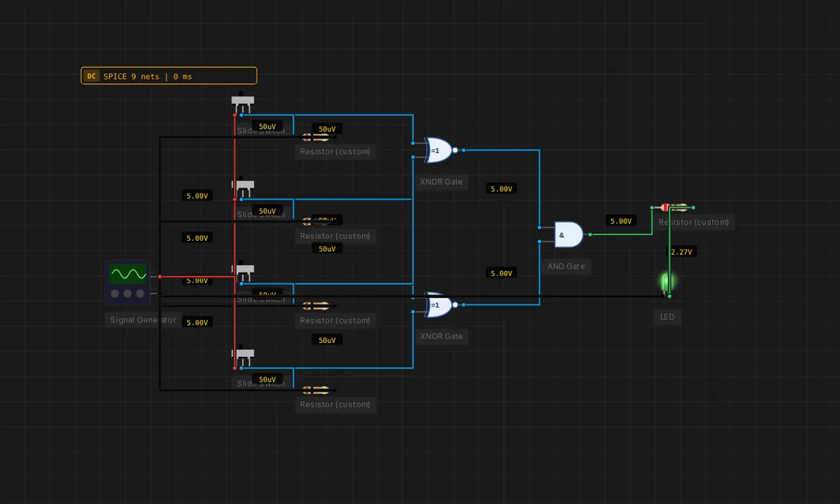Click the 'Signal Generator' label
Viewport: 840px width, 504px height.
[x=143, y=320]
